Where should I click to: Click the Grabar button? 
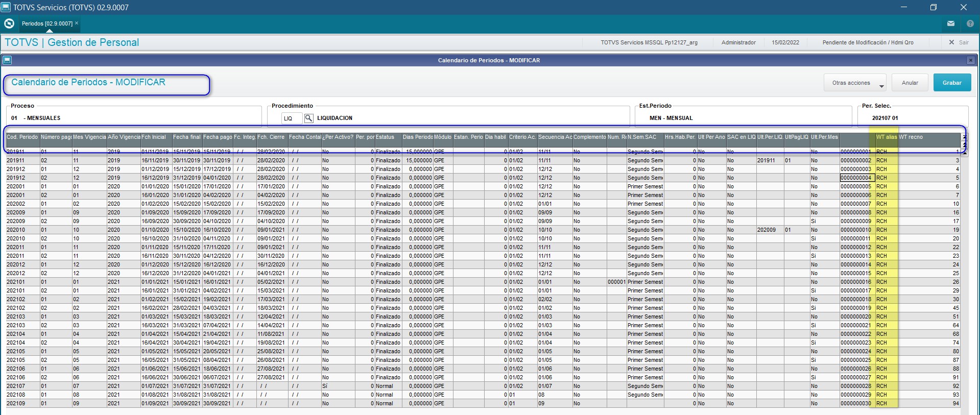click(x=952, y=83)
